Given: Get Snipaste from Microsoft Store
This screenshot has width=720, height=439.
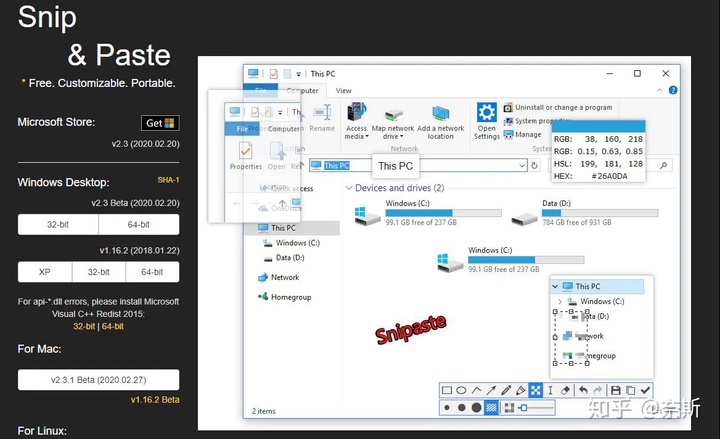Looking at the screenshot, I should [x=160, y=123].
